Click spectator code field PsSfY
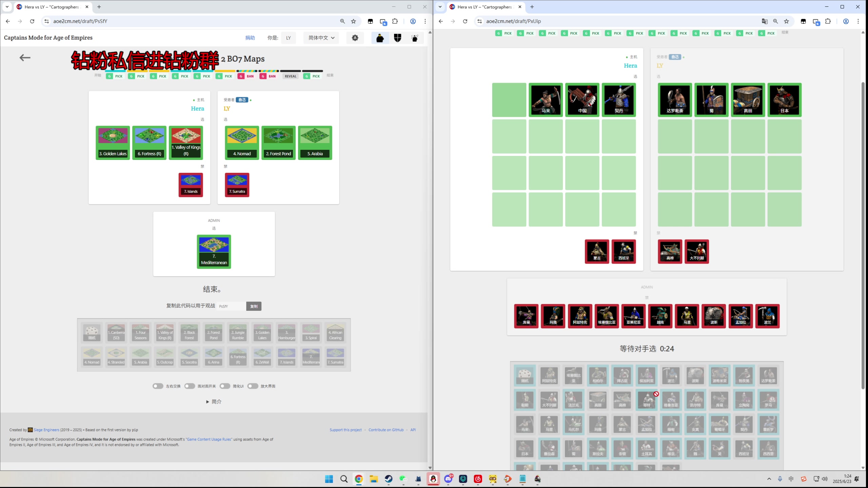The image size is (868, 488). pos(231,306)
